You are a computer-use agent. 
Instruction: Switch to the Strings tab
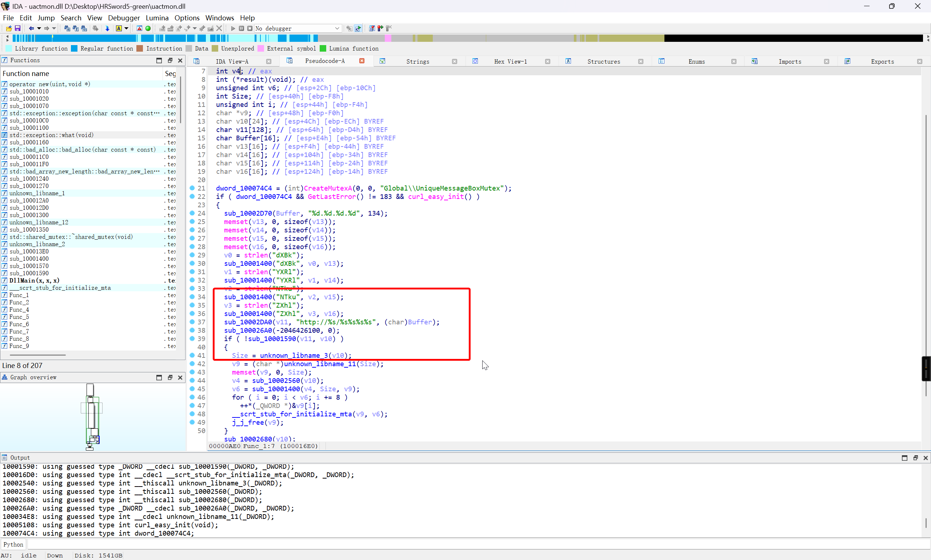click(x=418, y=61)
